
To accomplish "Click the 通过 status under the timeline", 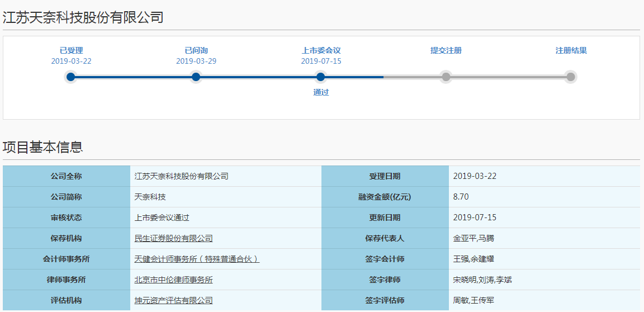I will click(x=321, y=92).
